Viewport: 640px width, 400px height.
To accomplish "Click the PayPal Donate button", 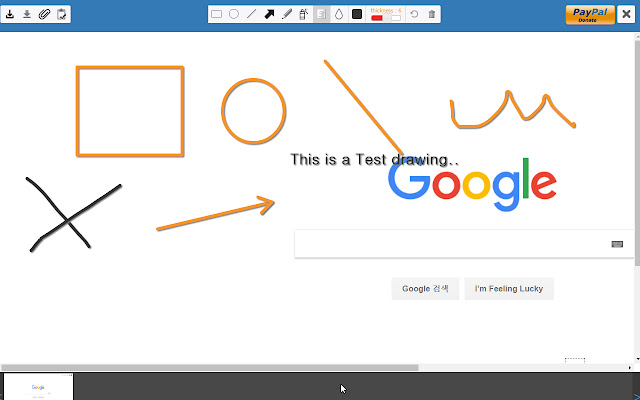I will click(590, 15).
